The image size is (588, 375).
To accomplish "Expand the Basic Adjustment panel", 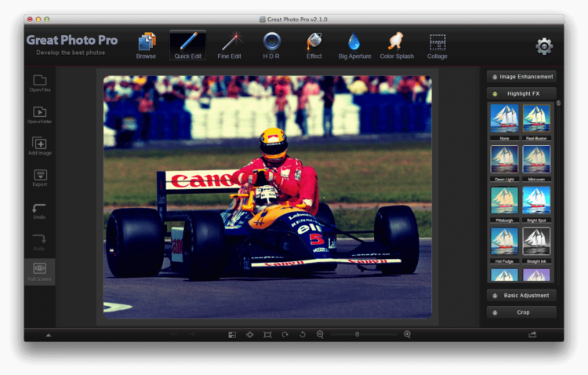I will [x=521, y=296].
